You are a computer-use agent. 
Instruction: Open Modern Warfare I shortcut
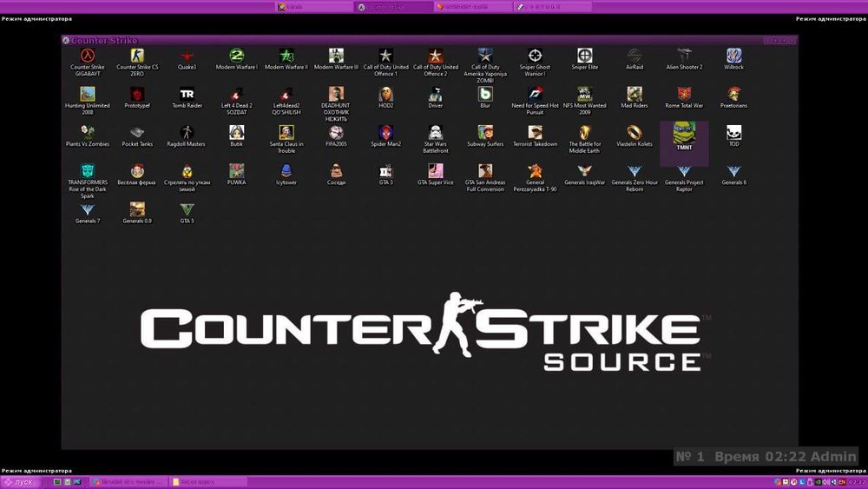[x=236, y=56]
